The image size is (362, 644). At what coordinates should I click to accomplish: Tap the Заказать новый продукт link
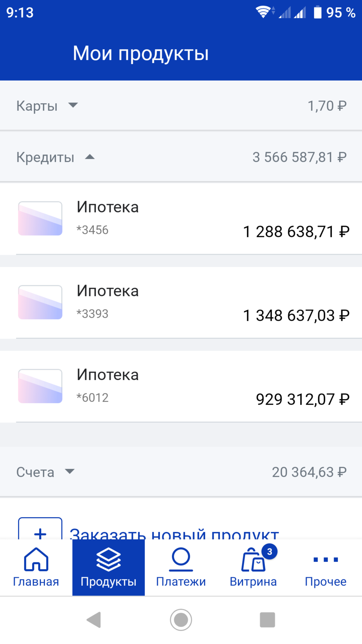click(174, 533)
